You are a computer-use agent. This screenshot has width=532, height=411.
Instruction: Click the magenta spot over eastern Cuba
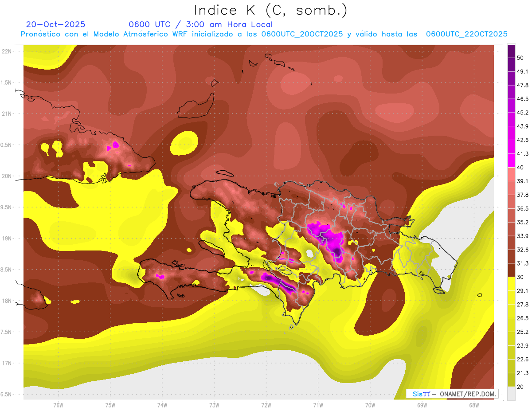click(x=115, y=145)
